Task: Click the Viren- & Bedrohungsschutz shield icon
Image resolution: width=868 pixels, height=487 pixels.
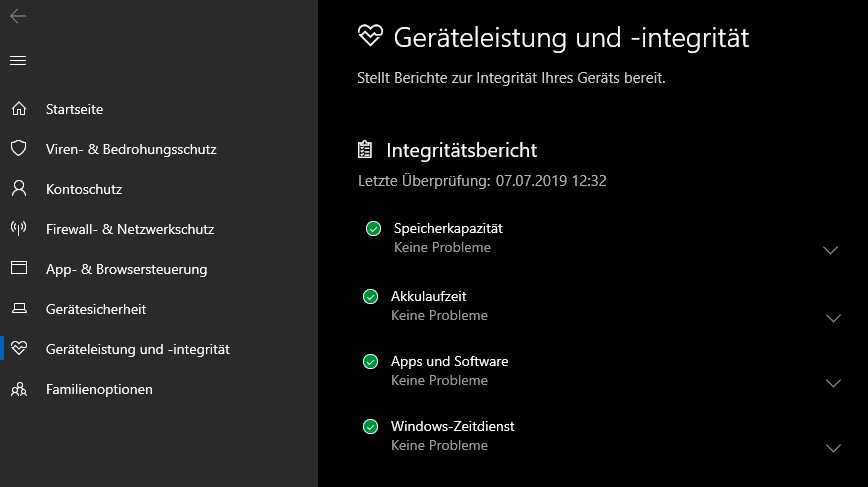Action: [19, 148]
